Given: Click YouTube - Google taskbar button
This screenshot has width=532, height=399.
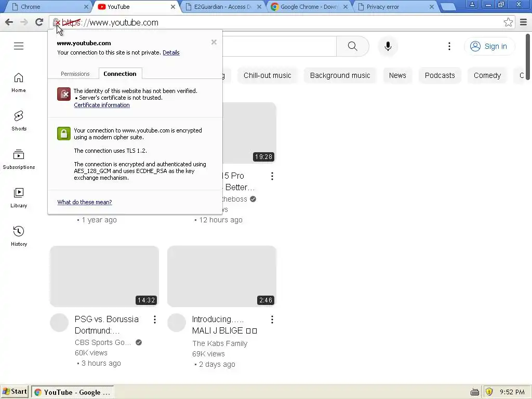Looking at the screenshot, I should pos(72,392).
